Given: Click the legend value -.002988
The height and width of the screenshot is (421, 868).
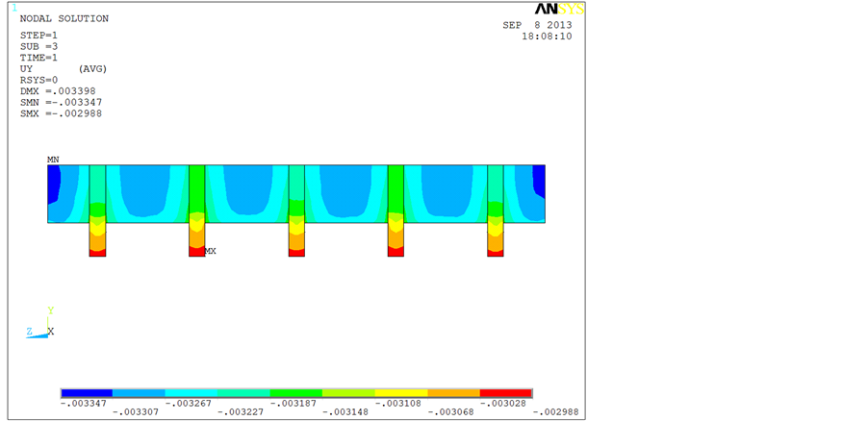Looking at the screenshot, I should click(556, 412).
